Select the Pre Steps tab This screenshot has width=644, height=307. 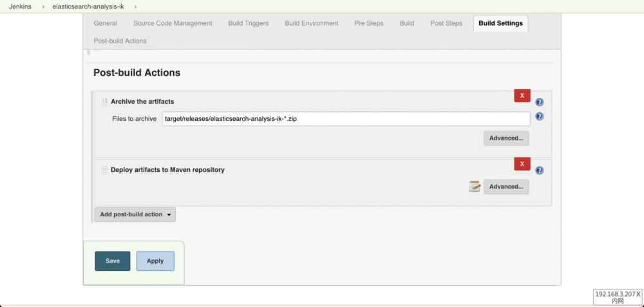pos(369,23)
